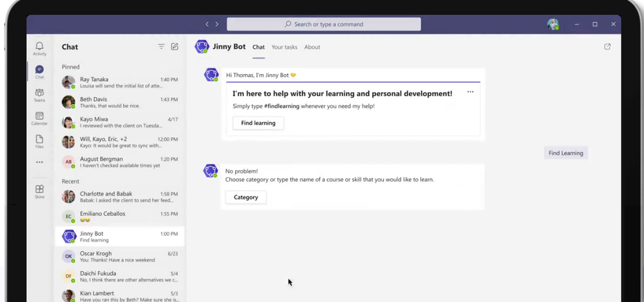This screenshot has height=302, width=644.
Task: Maximize the Teams window
Action: coord(594,24)
